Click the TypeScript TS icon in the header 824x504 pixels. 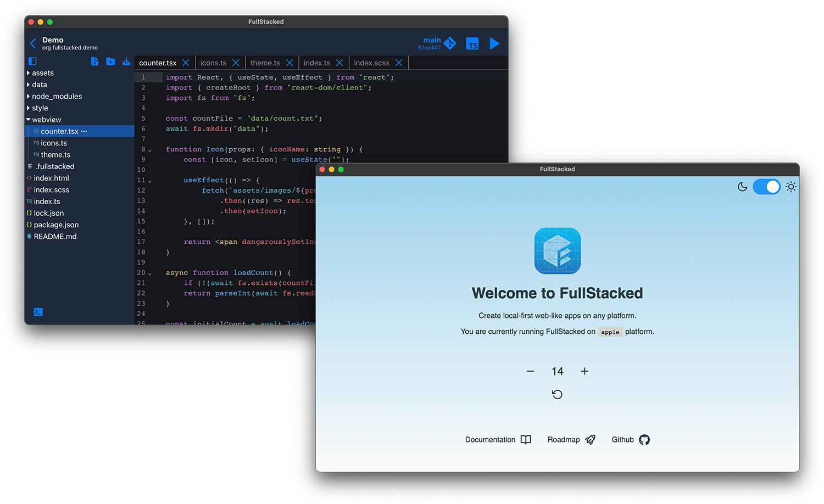(x=472, y=44)
